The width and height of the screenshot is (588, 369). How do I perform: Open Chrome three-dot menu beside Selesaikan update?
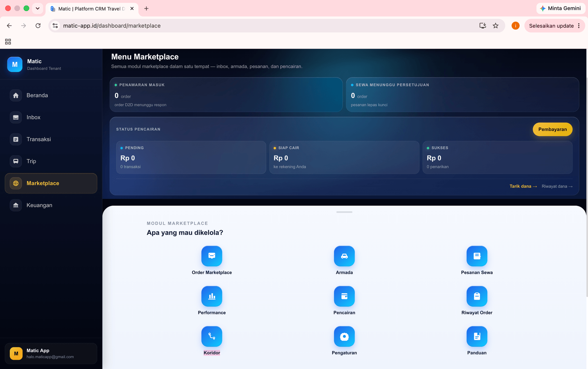[x=579, y=26]
